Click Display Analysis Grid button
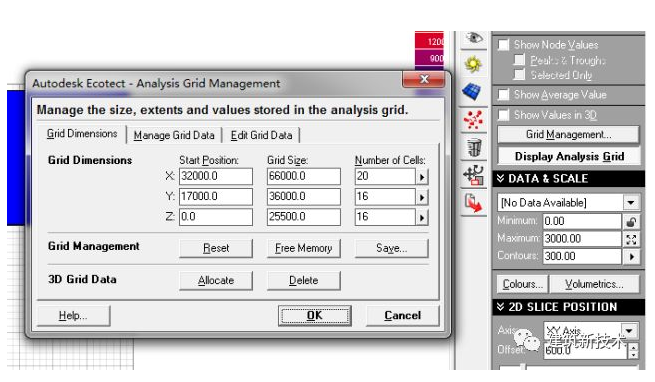Image resolution: width=655 pixels, height=382 pixels. [x=569, y=156]
